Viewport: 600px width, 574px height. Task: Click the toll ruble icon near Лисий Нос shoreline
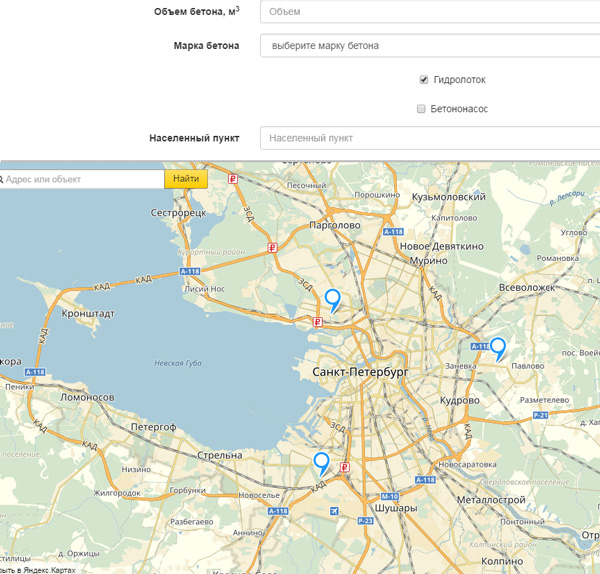(317, 322)
